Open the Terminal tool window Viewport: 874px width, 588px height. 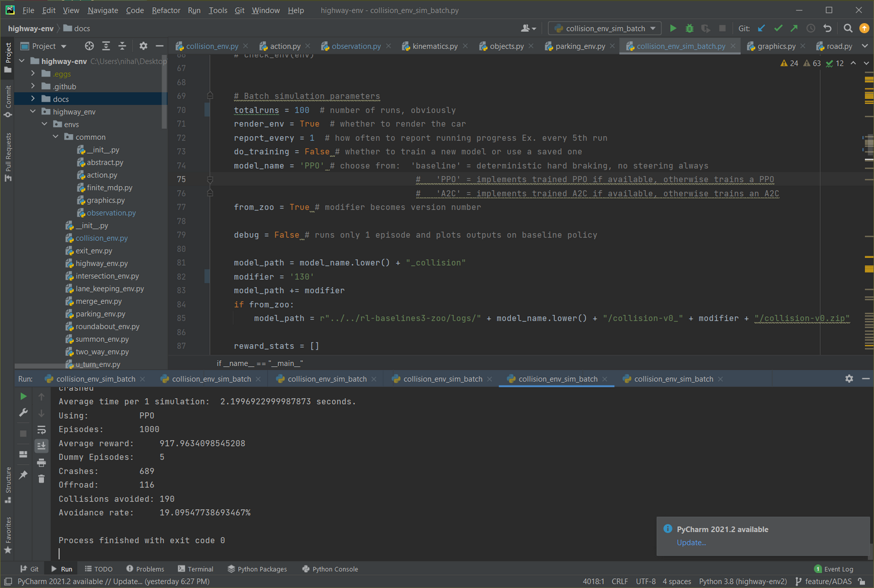coord(196,569)
